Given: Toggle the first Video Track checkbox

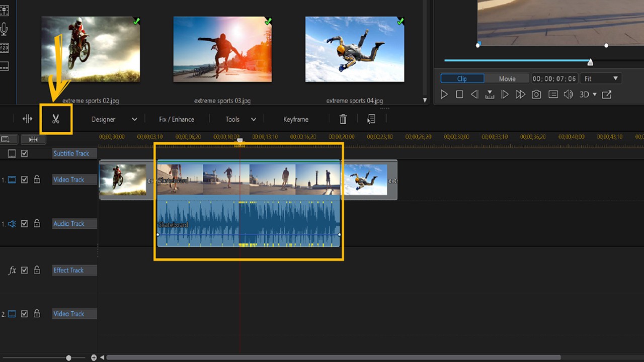Looking at the screenshot, I should (x=24, y=179).
